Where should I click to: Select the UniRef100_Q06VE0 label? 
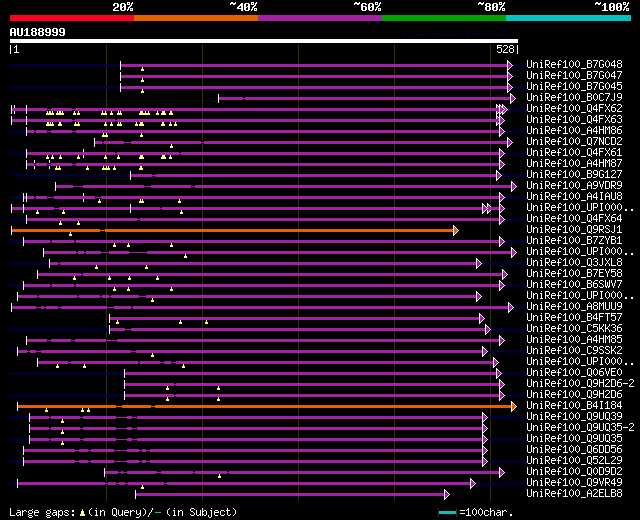(x=574, y=373)
